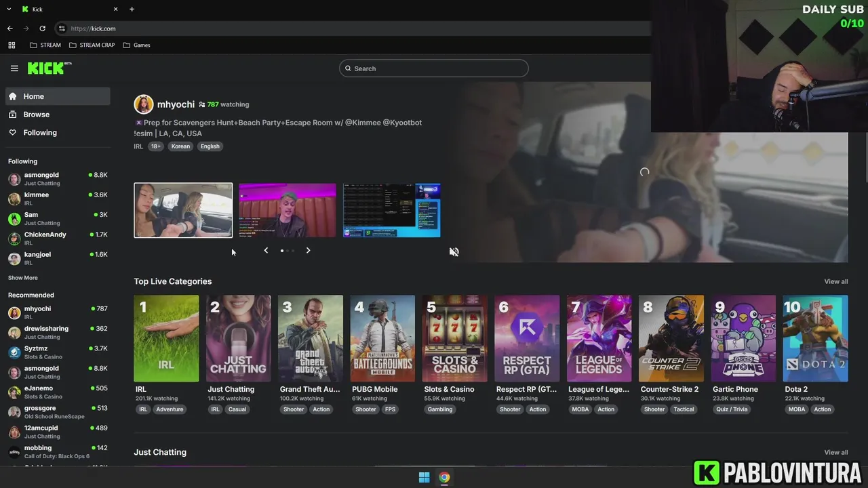
Task: Open ChickenAndy channel in sidebar
Action: coord(58,238)
